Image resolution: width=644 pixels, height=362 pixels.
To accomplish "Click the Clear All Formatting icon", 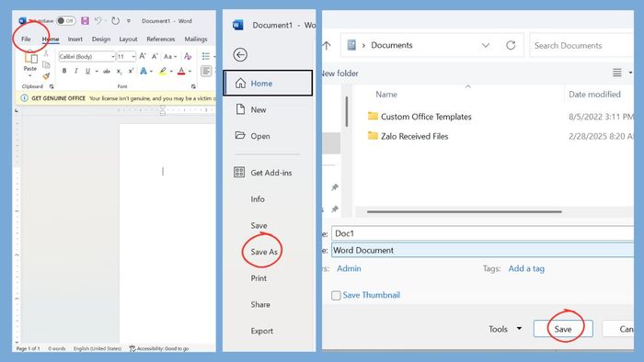I will tap(188, 56).
